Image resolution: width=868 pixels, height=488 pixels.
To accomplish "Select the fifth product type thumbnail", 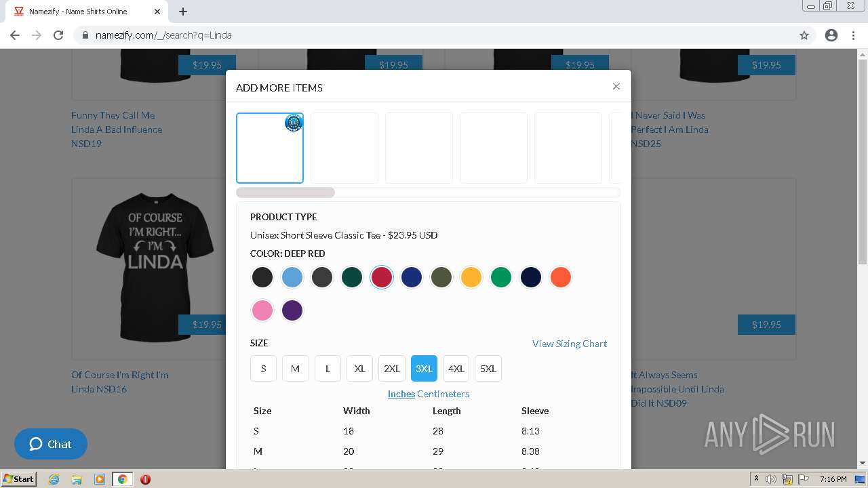I will coord(568,148).
